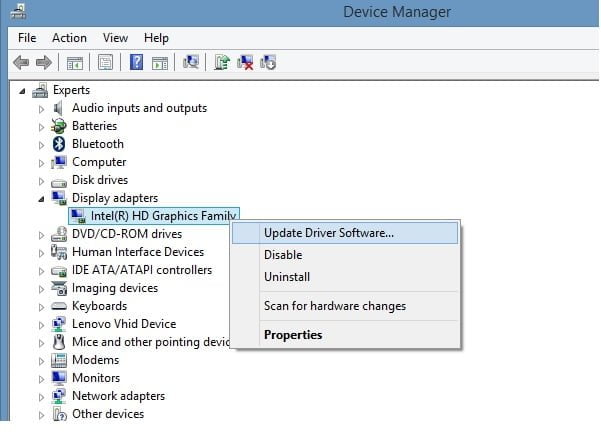Select the Other devices label
Viewport: 601px width, 435px height.
click(108, 414)
